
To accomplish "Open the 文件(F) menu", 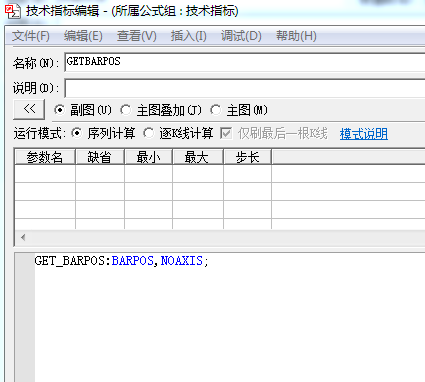I will 31,36.
